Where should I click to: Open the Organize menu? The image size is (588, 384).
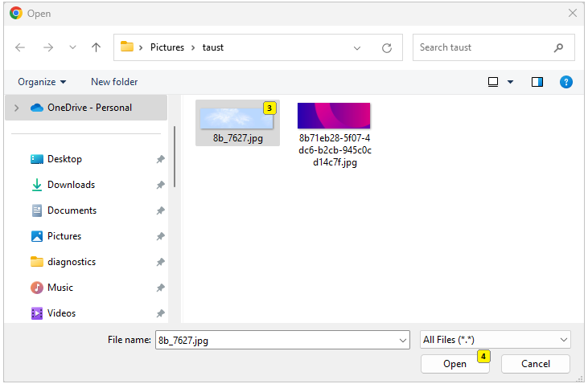point(42,82)
